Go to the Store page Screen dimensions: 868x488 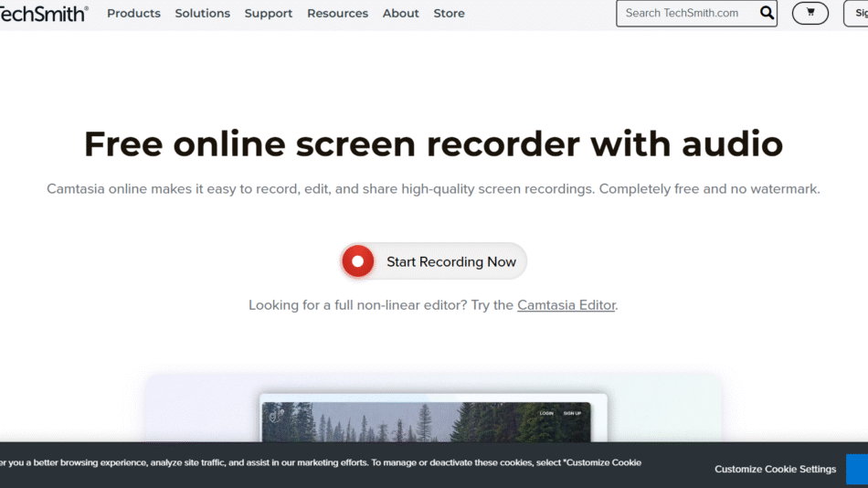[x=449, y=14]
